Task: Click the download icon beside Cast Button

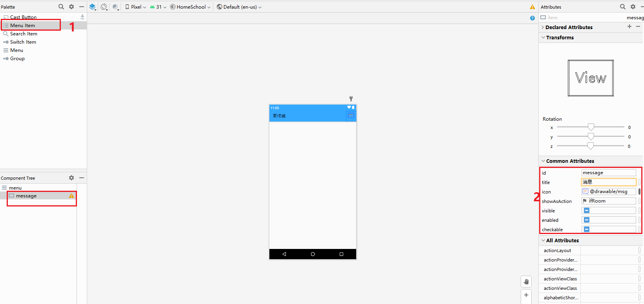Action: [82, 17]
